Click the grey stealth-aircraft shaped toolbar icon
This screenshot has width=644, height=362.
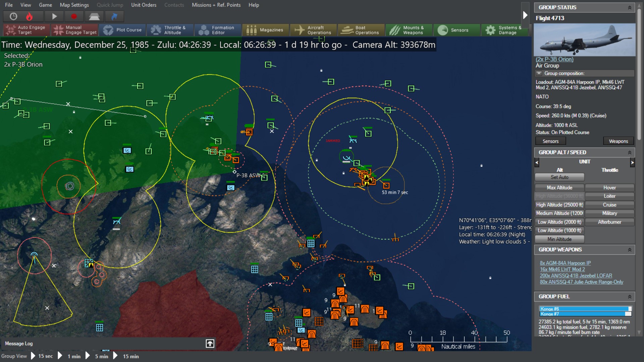[x=94, y=16]
